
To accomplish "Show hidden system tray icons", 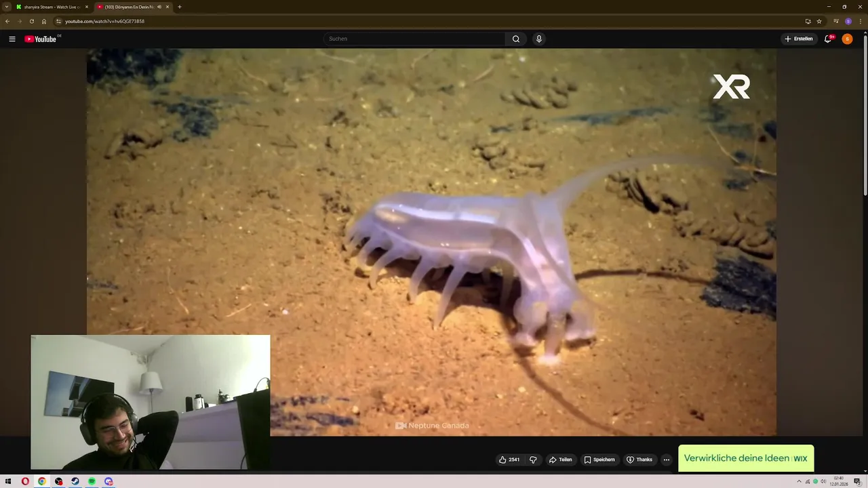I will point(799,481).
